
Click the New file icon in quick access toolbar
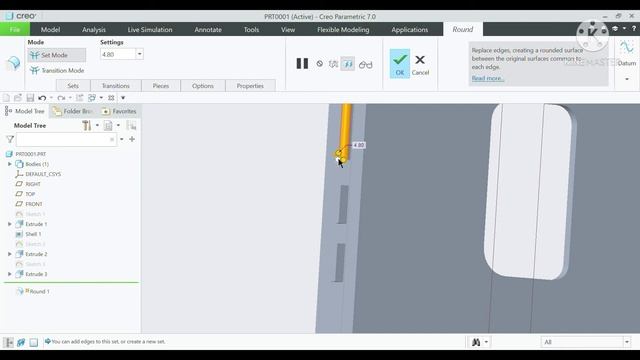[6, 98]
